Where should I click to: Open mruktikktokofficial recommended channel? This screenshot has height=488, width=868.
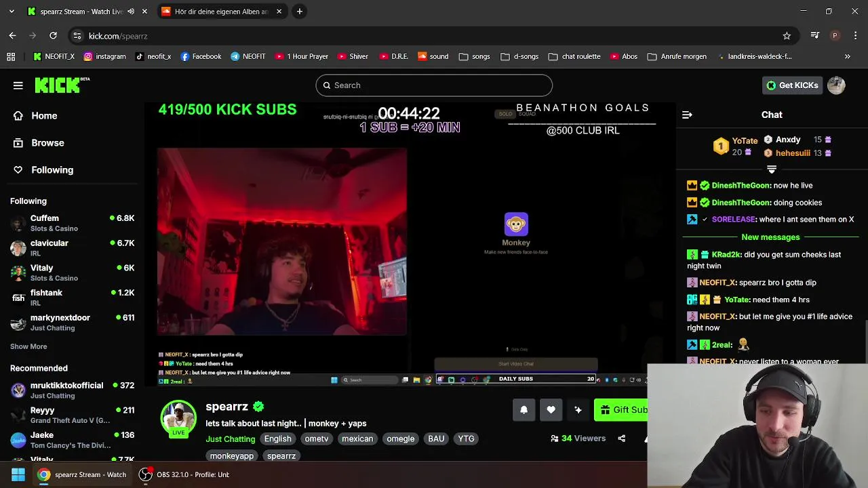72,390
